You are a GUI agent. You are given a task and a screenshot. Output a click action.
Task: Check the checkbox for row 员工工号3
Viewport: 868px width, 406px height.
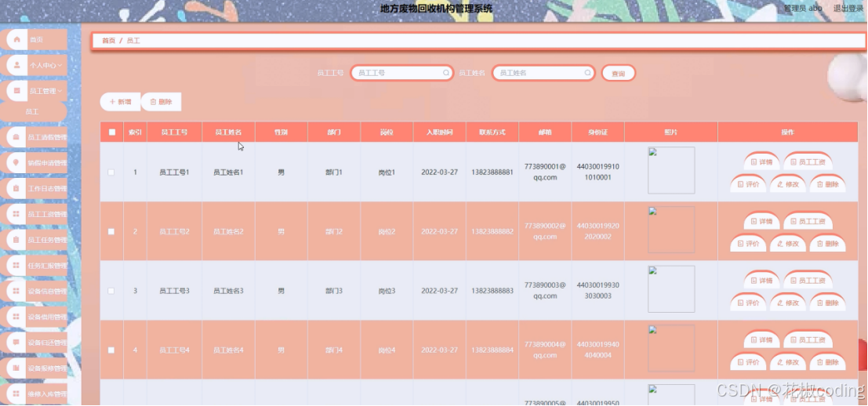point(111,291)
